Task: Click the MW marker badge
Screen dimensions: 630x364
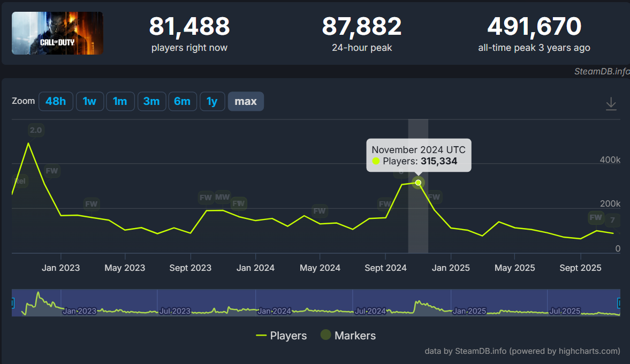Action: (222, 197)
